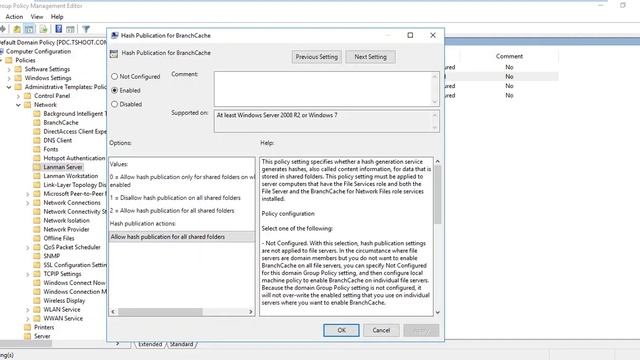Click the Lanman Workstation folder icon
This screenshot has width=640, height=360.
tap(37, 176)
